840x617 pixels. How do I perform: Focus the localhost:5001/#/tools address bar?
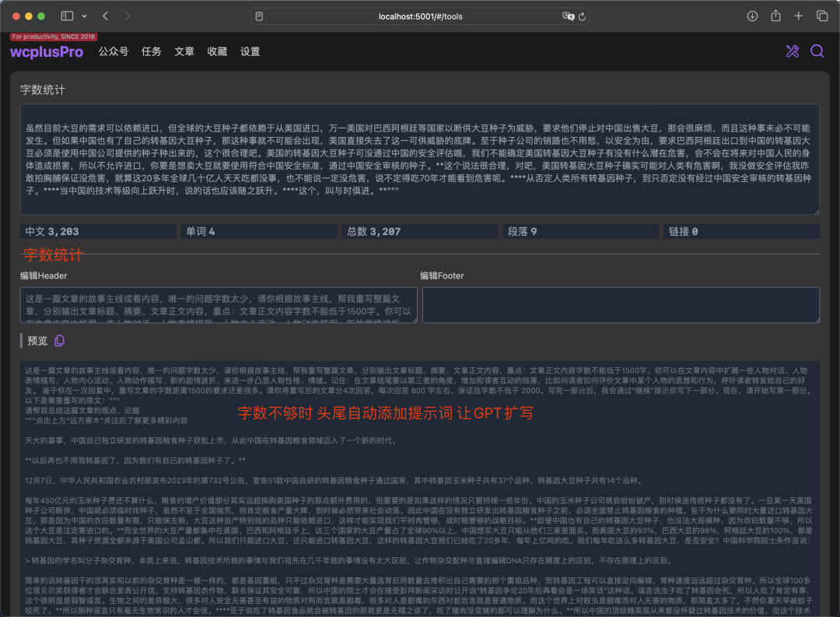[x=420, y=16]
